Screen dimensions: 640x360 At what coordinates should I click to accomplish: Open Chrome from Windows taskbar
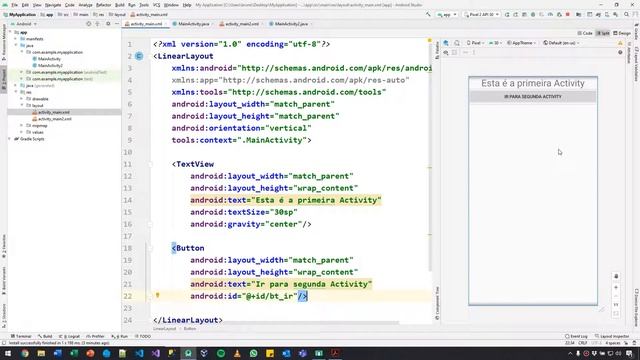25,353
